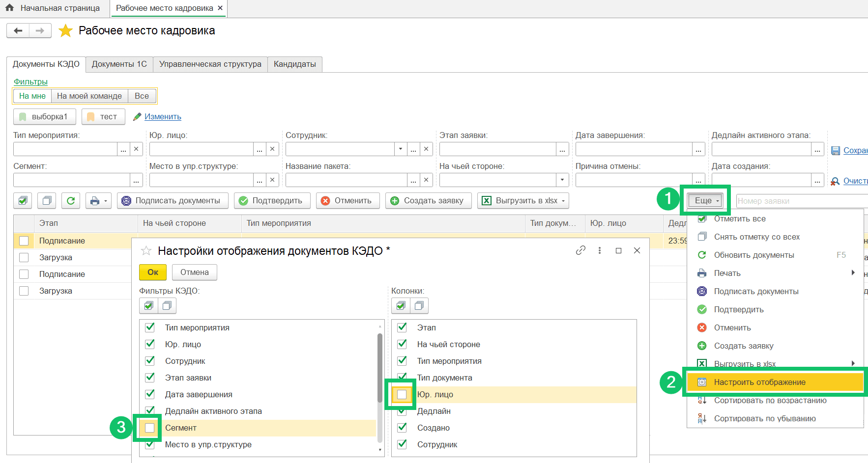Check all columns under Колонки
This screenshot has height=463, width=868.
[401, 306]
